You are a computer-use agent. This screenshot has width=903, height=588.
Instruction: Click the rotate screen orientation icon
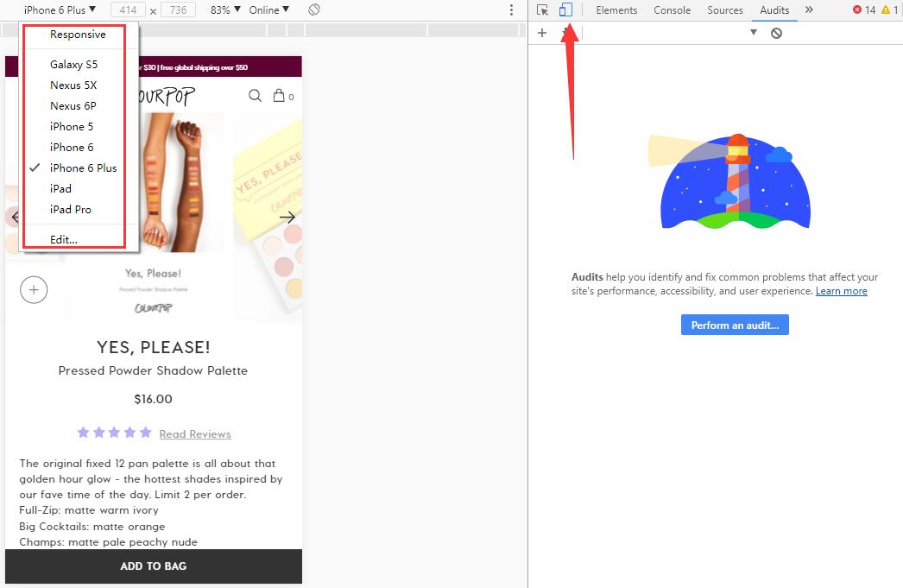tap(314, 9)
